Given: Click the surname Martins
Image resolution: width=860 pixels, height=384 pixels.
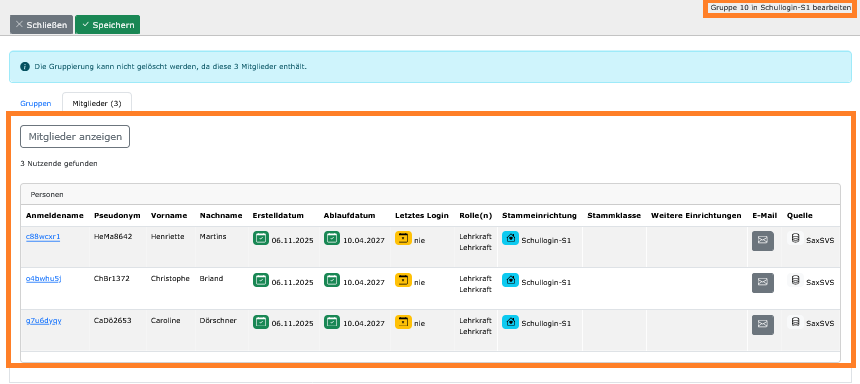Looking at the screenshot, I should pyautogui.click(x=213, y=237).
